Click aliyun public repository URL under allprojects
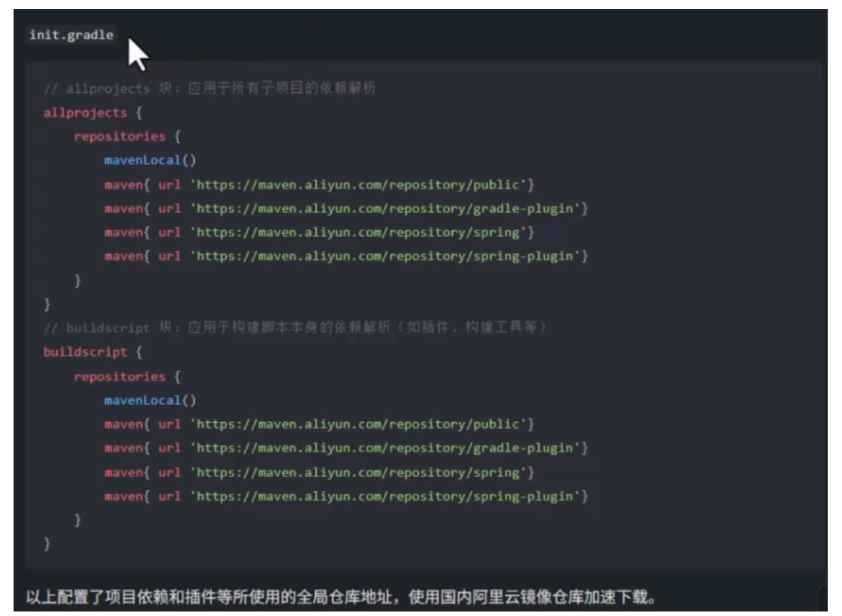This screenshot has height=616, width=842. (x=362, y=184)
